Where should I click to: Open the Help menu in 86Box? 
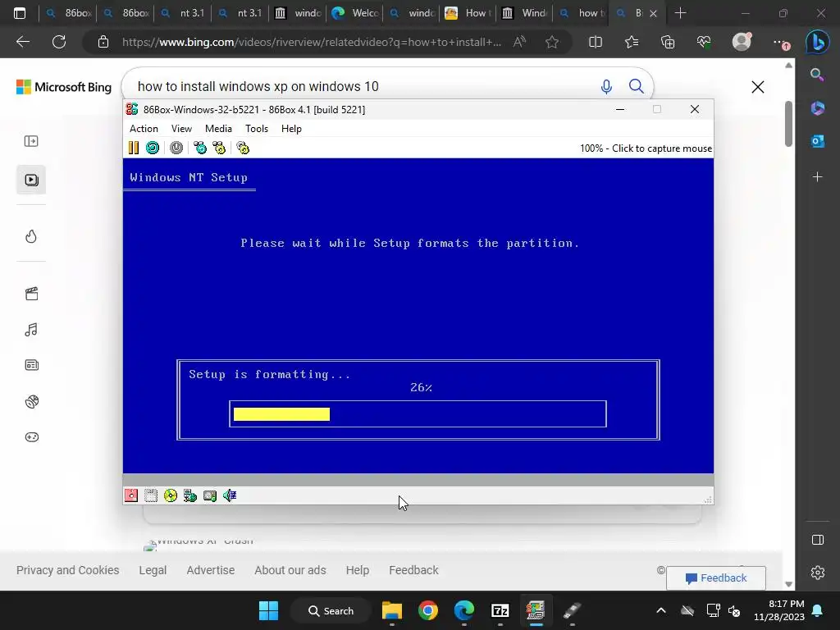tap(291, 129)
